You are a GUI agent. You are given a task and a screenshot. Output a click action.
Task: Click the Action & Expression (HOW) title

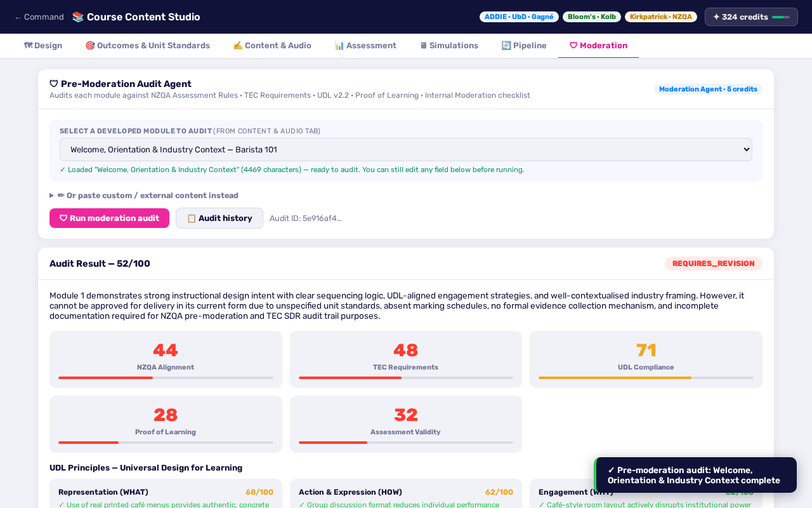tap(350, 492)
